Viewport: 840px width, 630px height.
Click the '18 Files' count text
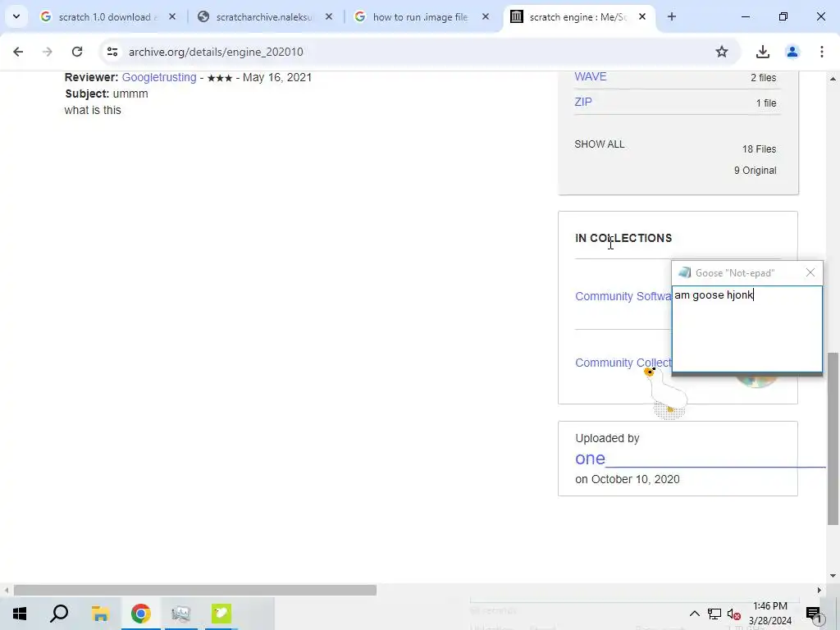(759, 149)
